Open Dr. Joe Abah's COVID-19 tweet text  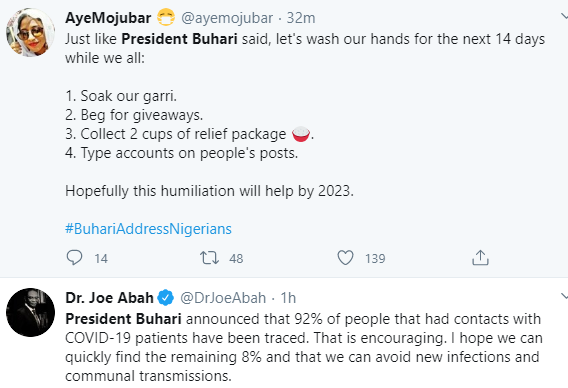(304, 347)
